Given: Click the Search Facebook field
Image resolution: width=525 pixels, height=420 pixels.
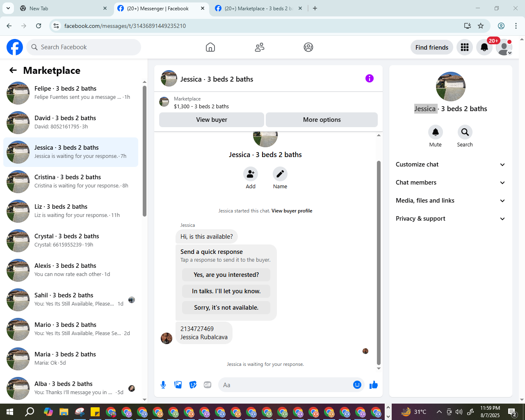Looking at the screenshot, I should [84, 47].
